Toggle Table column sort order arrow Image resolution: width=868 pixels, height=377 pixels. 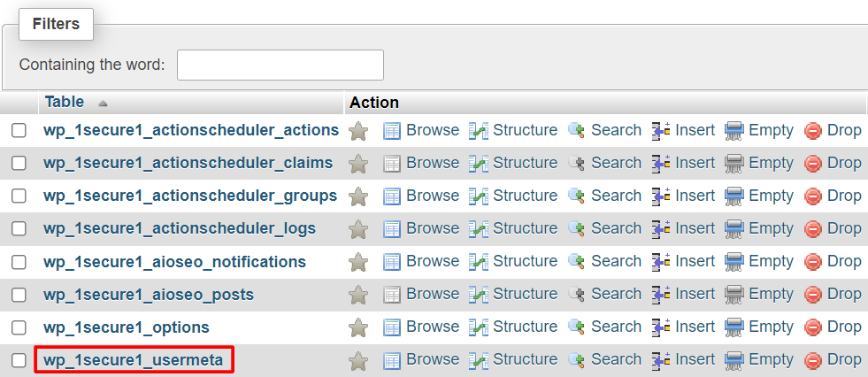pos(103,104)
